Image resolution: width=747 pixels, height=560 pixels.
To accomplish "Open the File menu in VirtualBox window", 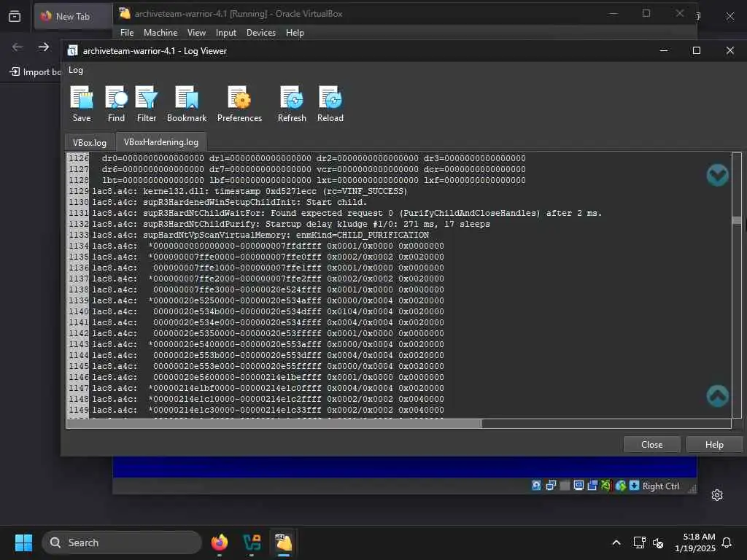I will click(x=127, y=32).
